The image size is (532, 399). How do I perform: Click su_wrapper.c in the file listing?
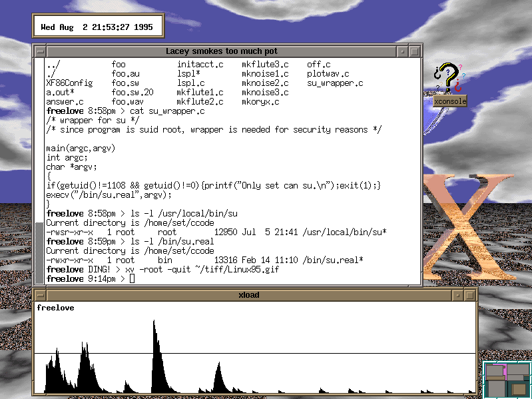[x=335, y=83]
